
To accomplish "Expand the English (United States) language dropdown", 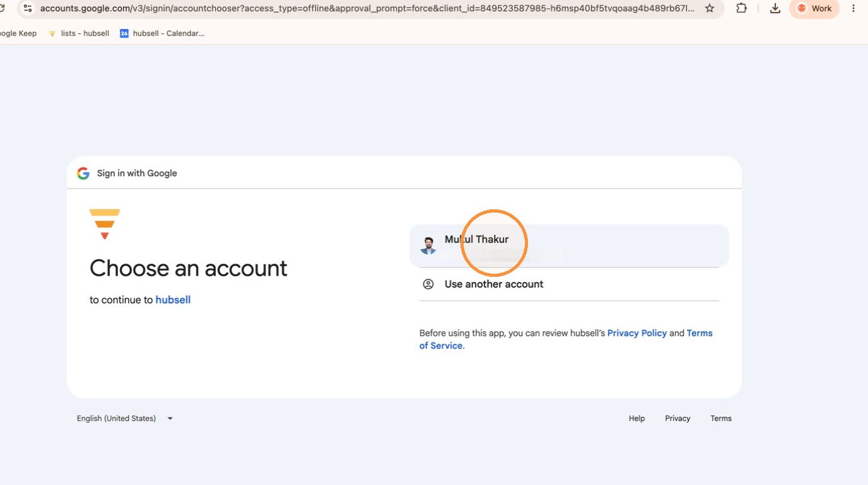I will [x=125, y=419].
